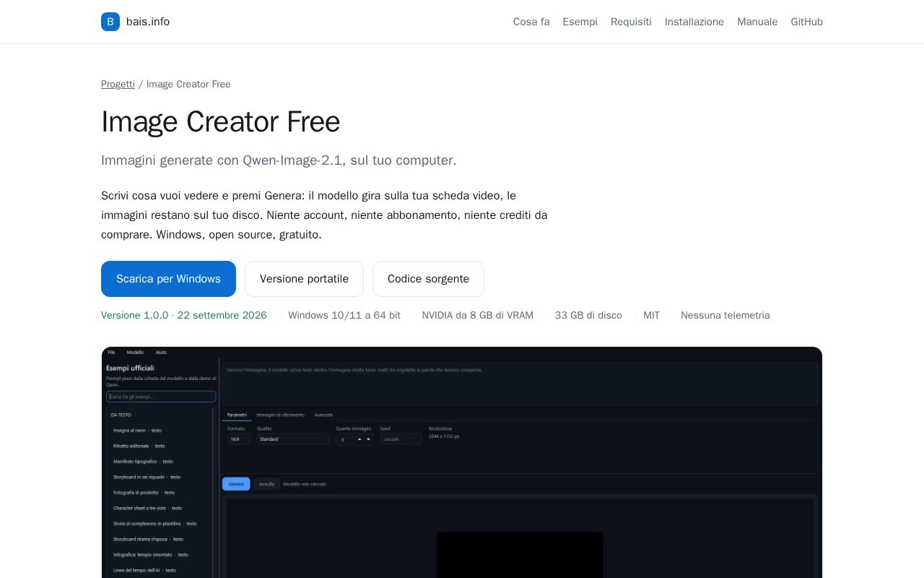
Task: Go to the Cosa fa section
Action: 531,22
